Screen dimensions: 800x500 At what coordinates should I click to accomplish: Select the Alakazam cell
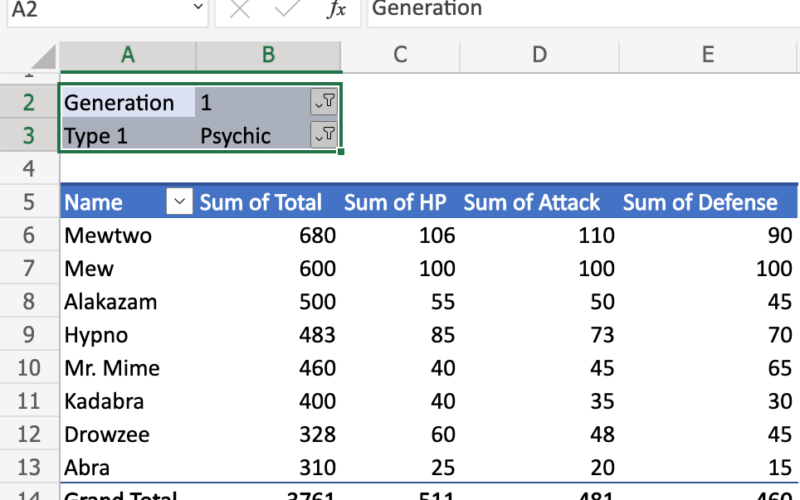point(128,302)
